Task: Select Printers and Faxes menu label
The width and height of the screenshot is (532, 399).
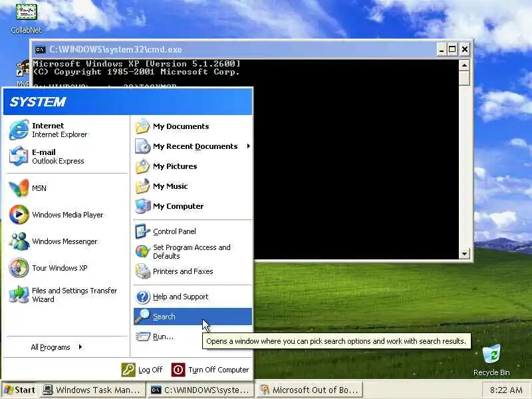Action: pos(183,271)
